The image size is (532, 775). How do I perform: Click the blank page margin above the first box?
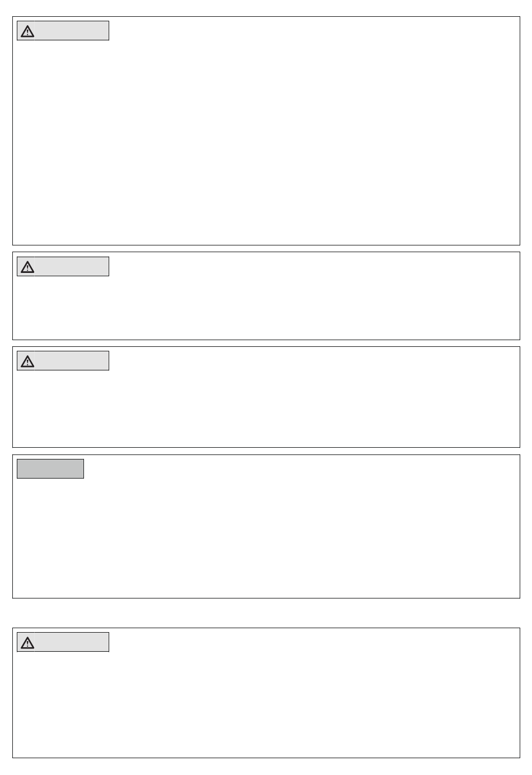click(266, 8)
